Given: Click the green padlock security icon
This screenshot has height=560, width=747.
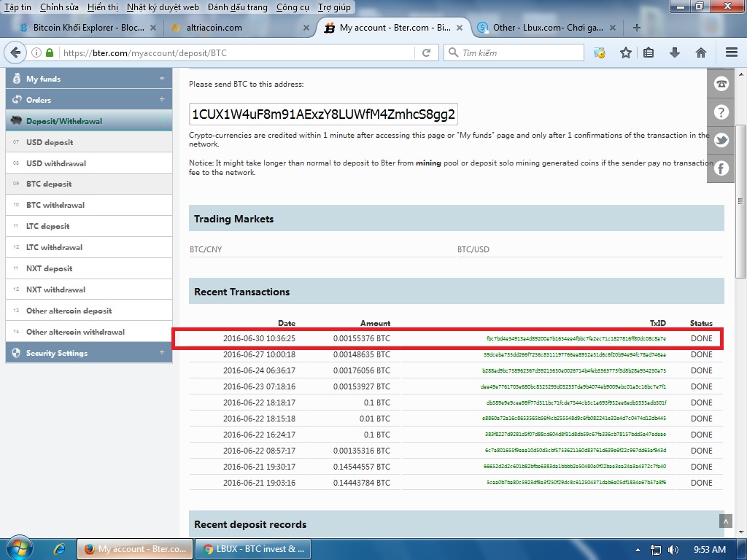Looking at the screenshot, I should click(x=49, y=52).
